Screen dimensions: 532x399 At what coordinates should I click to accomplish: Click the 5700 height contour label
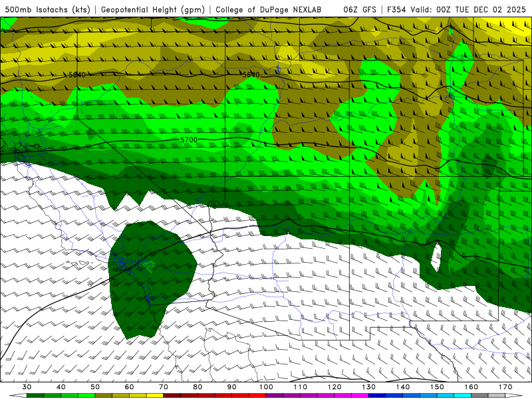coord(189,140)
